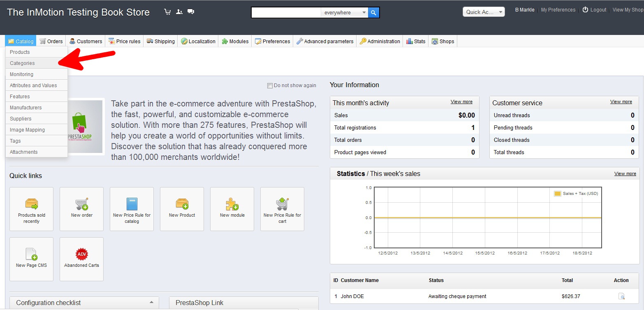Click the 'Product pages viewed' row label
Image resolution: width=644 pixels, height=310 pixels.
pyautogui.click(x=360, y=153)
